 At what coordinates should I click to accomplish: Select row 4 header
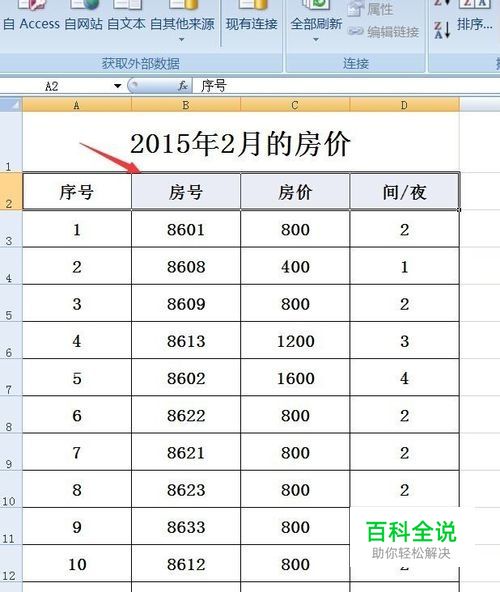pyautogui.click(x=11, y=266)
